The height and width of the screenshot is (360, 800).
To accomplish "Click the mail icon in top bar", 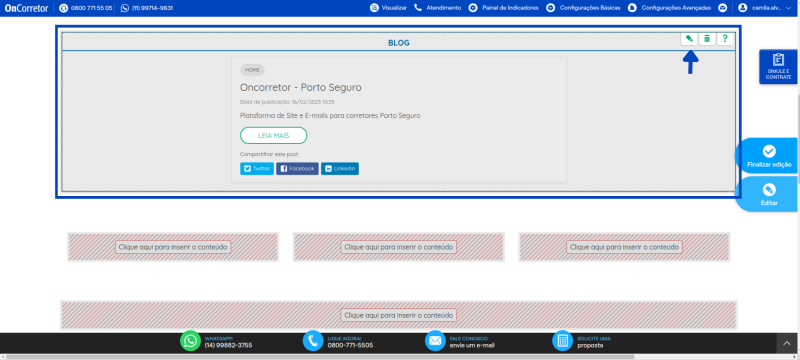I will tap(722, 8).
